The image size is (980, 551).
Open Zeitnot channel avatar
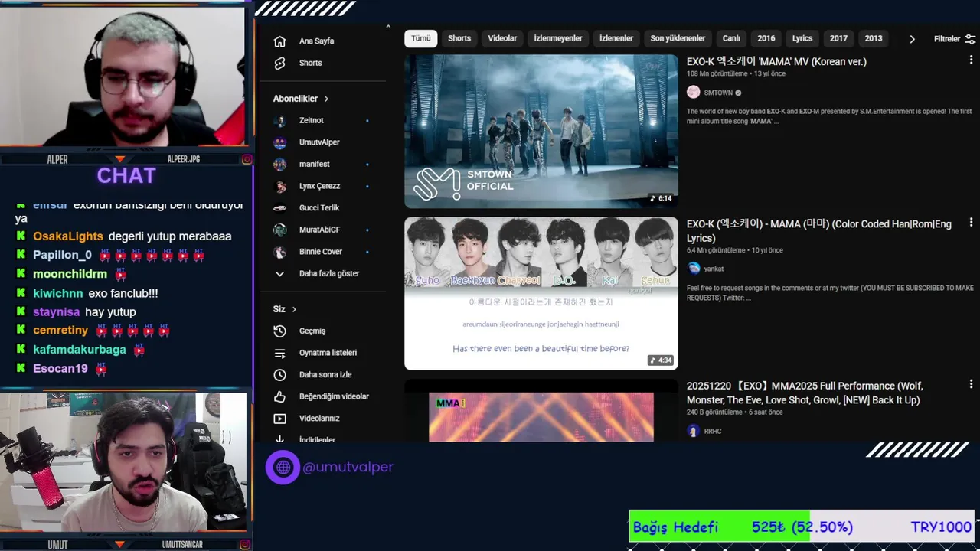click(x=280, y=121)
